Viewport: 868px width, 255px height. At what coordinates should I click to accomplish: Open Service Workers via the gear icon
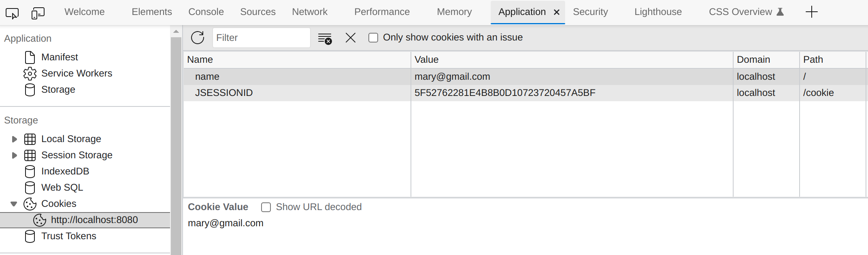30,74
